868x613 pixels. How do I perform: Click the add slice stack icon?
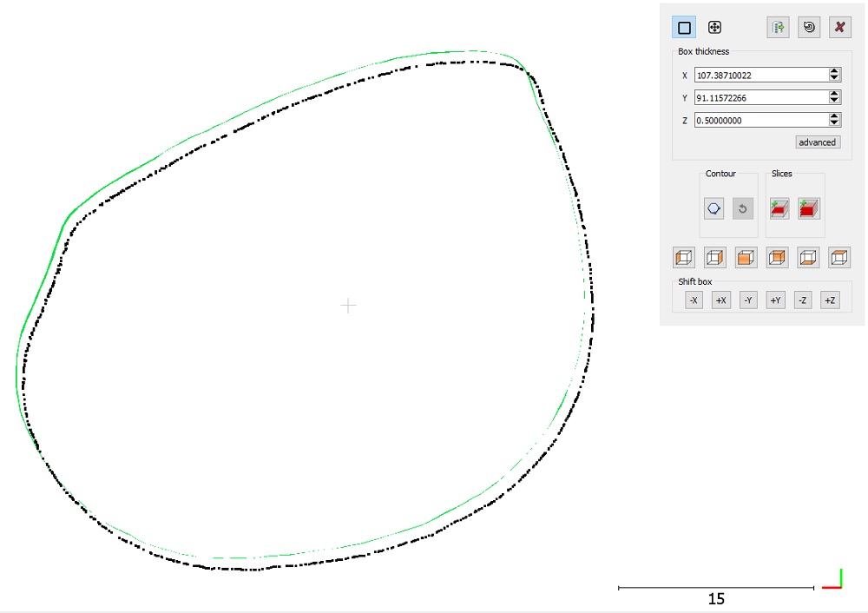click(809, 208)
